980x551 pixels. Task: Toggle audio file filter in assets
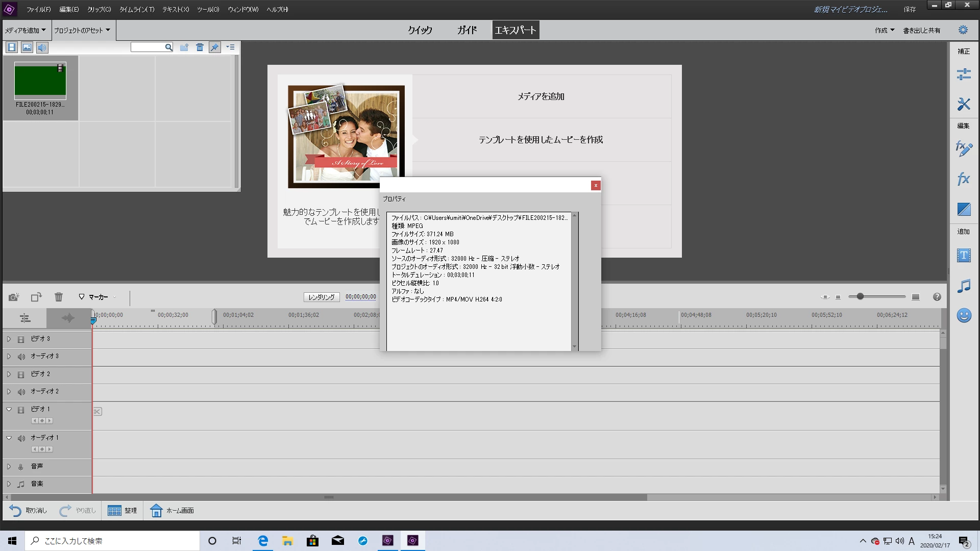42,47
